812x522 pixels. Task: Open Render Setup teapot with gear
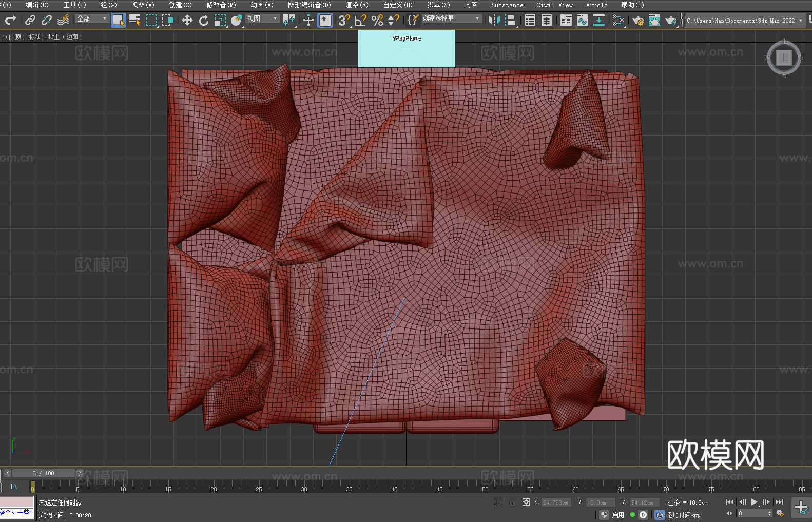[638, 20]
